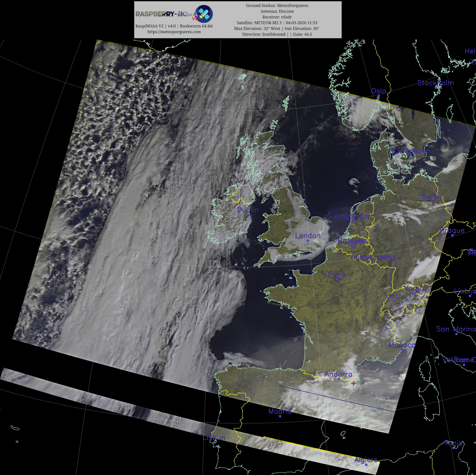The width and height of the screenshot is (476, 475).
Task: Click the Luxembourg map label
Action: (373, 257)
